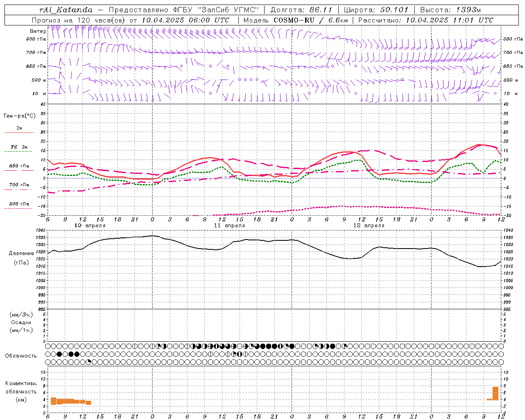Click the Тем-ра(°C) panel label
Image resolution: width=525 pixels, height=420 pixels.
click(x=19, y=116)
